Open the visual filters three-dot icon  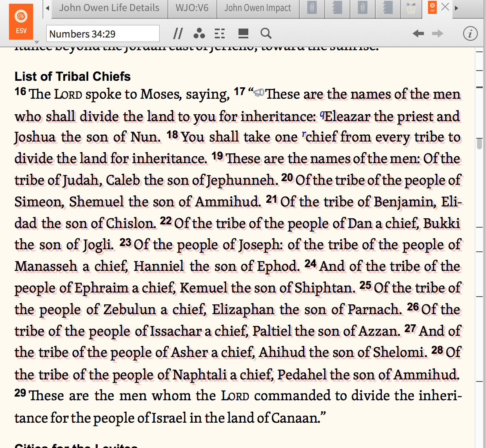pos(199,33)
